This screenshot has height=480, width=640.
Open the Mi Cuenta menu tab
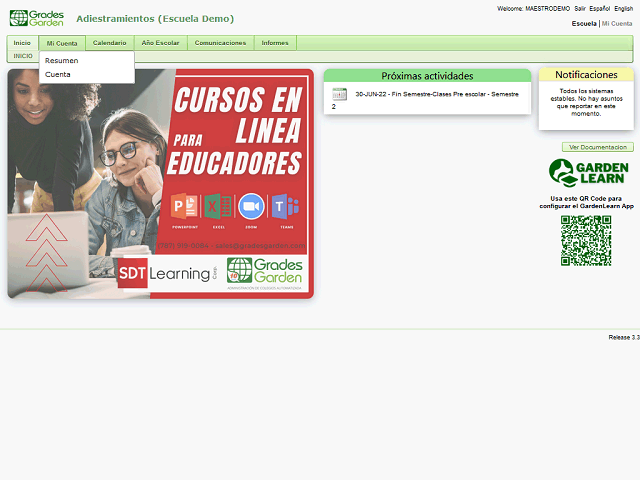tap(62, 43)
